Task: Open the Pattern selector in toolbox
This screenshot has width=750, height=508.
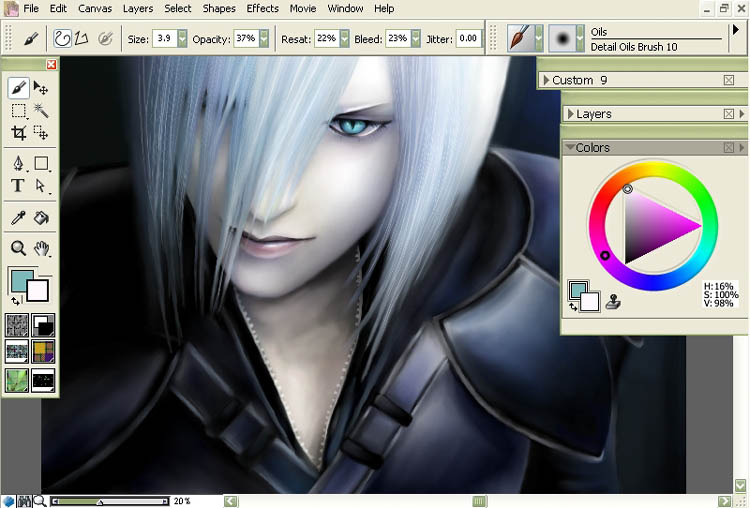Action: tap(17, 352)
